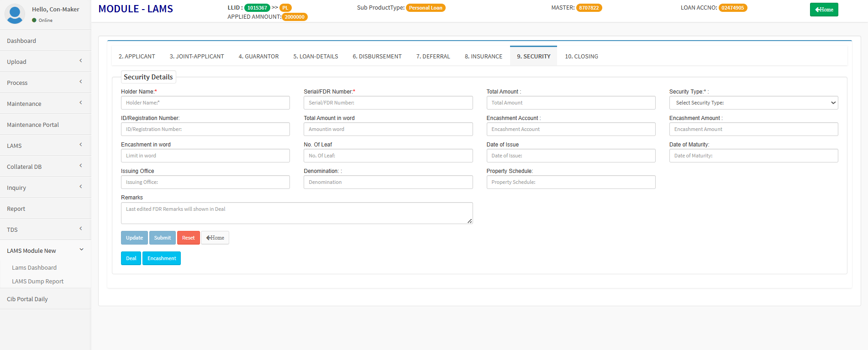Click the user profile avatar icon
Screen dimensions: 868x350
15,14
